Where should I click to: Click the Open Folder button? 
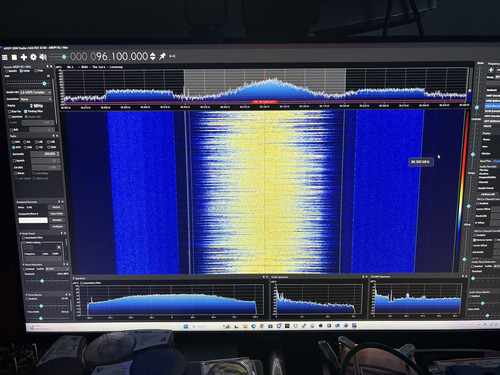click(x=57, y=214)
